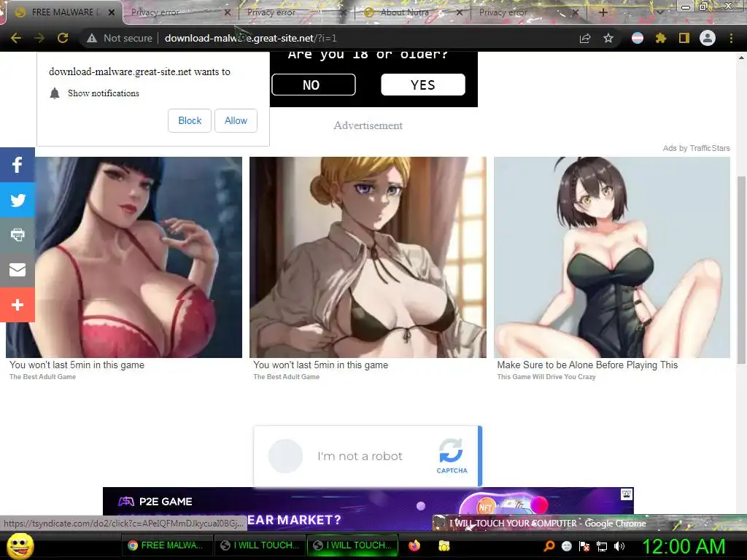Screen dimensions: 747x560
Task: Click the Ads by TrafficStars link
Action: [696, 148]
